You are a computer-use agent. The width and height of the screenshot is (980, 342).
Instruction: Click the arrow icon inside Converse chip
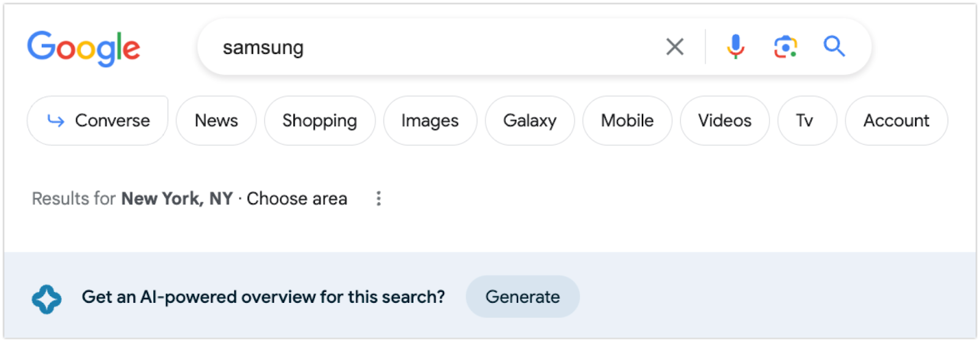56,121
